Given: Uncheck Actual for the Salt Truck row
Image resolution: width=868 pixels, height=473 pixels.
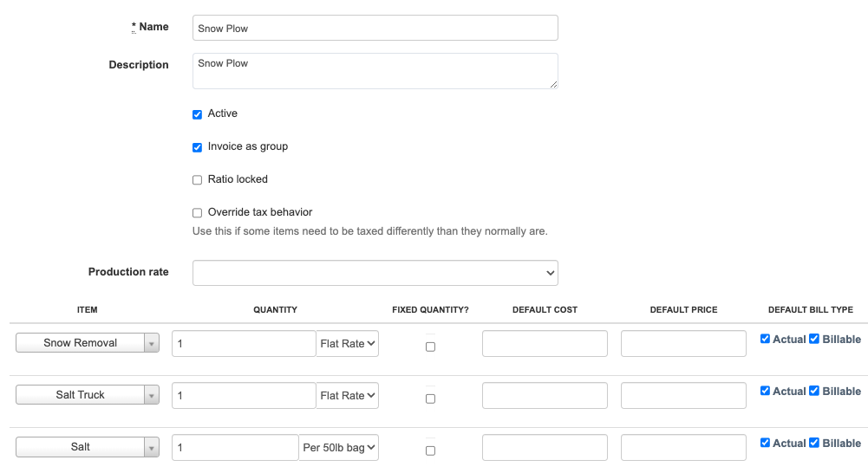Looking at the screenshot, I should pyautogui.click(x=766, y=391).
